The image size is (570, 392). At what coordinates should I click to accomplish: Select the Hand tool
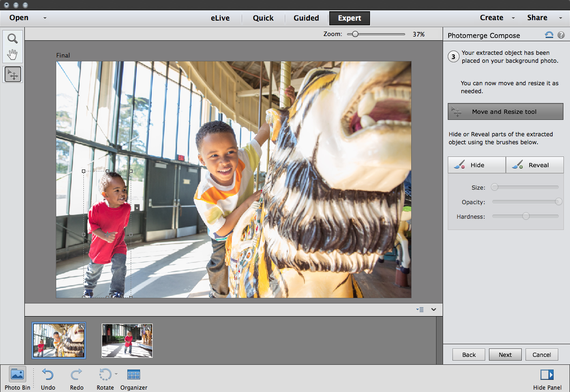coord(12,54)
